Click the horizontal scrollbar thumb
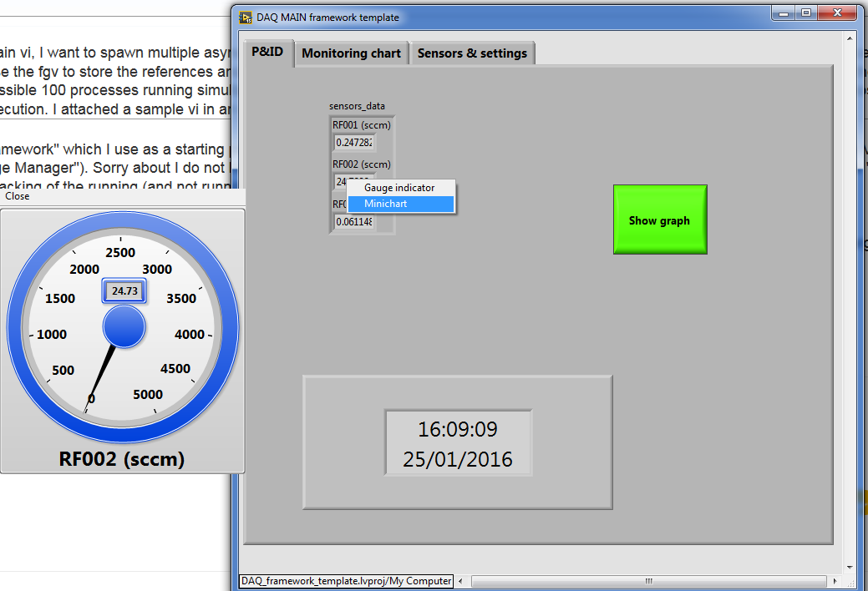Viewport: 868px width, 591px height. tap(649, 581)
